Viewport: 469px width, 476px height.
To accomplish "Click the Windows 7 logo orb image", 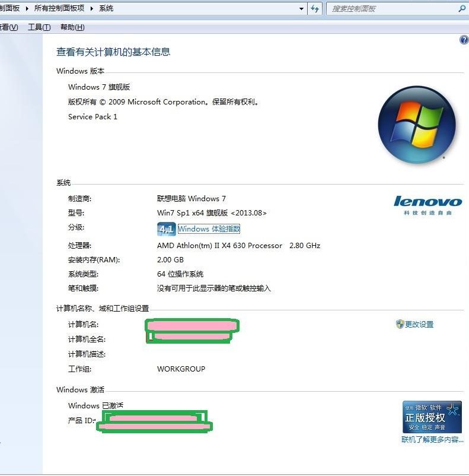I will click(x=417, y=125).
